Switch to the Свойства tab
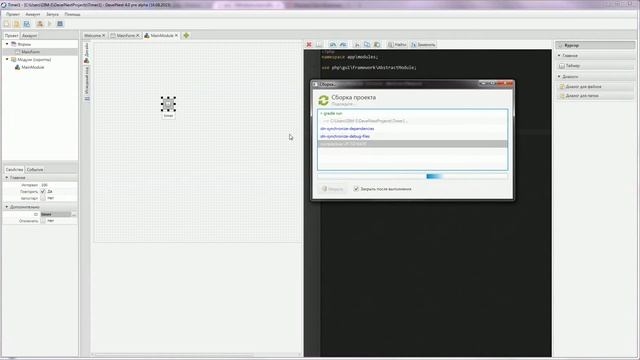This screenshot has height=360, width=640. pos(14,169)
